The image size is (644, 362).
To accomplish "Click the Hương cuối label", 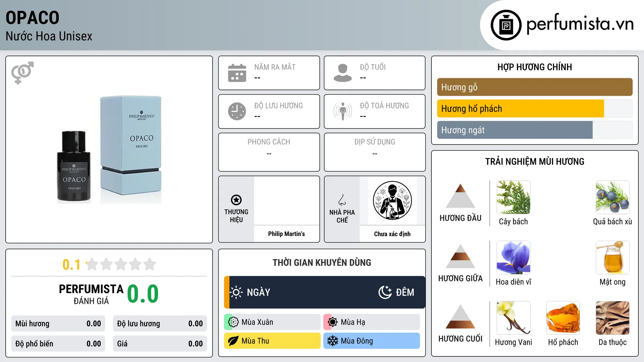I will point(460,339).
